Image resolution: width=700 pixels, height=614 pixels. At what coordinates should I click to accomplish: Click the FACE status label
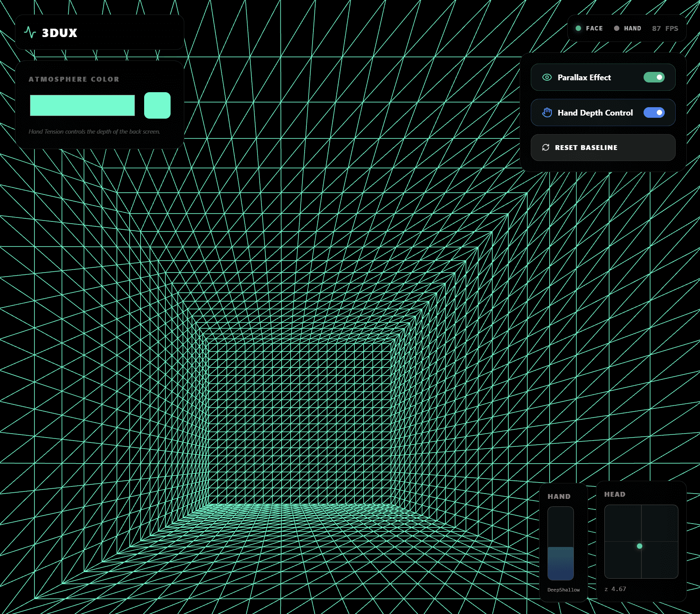pos(594,28)
